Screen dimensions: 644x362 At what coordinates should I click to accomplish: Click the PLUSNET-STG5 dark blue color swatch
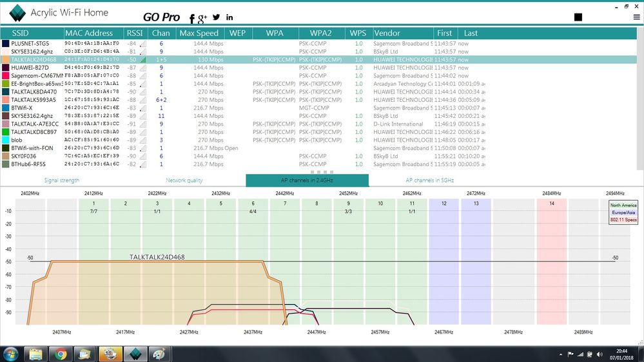(x=5, y=44)
